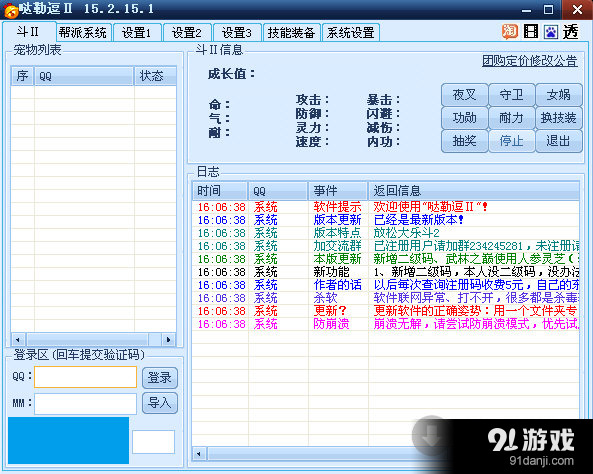Click the 停止 button
The image size is (593, 474).
tap(511, 141)
